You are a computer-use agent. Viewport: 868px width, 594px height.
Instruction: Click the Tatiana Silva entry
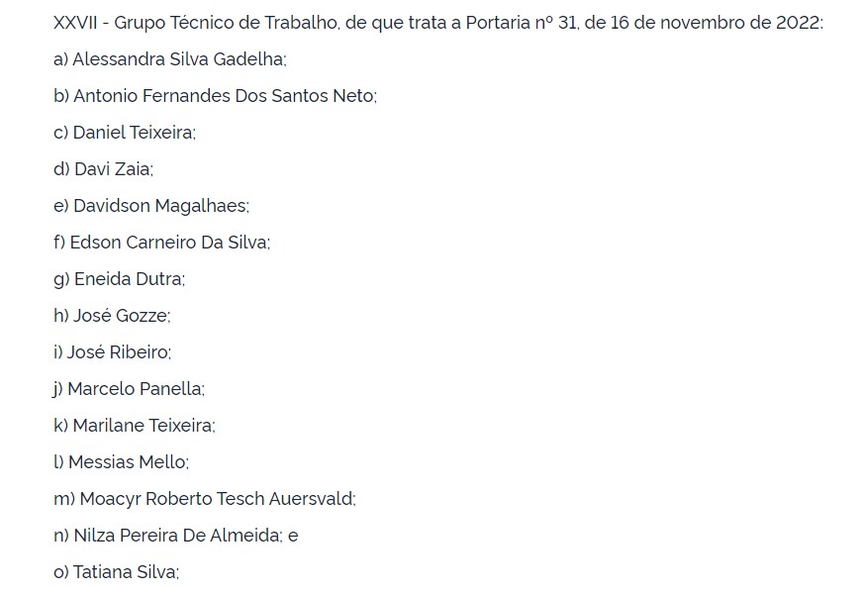[116, 572]
